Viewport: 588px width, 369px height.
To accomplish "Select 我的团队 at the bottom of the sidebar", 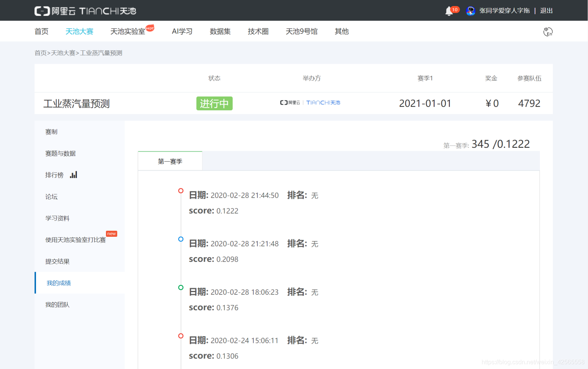I will [x=58, y=304].
